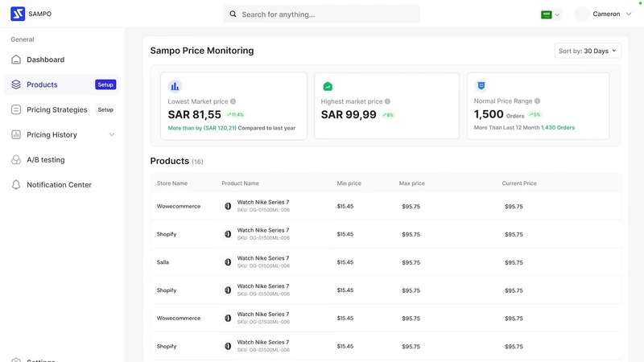Click the 8% increase badge
The width and height of the screenshot is (644, 362).
point(388,115)
